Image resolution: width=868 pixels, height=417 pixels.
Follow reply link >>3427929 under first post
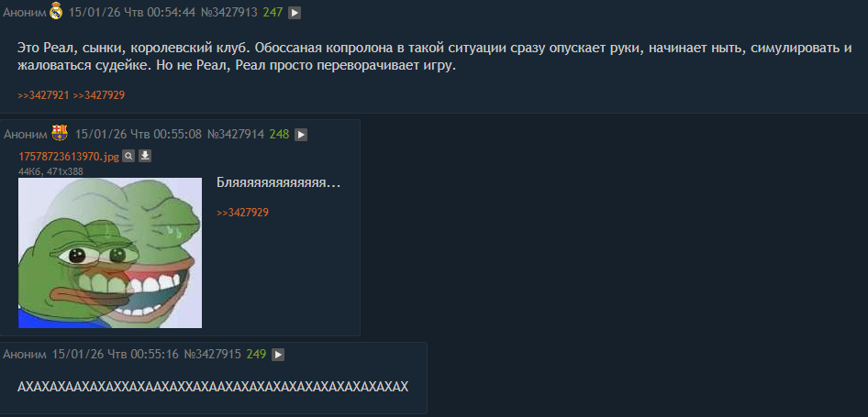tap(99, 95)
